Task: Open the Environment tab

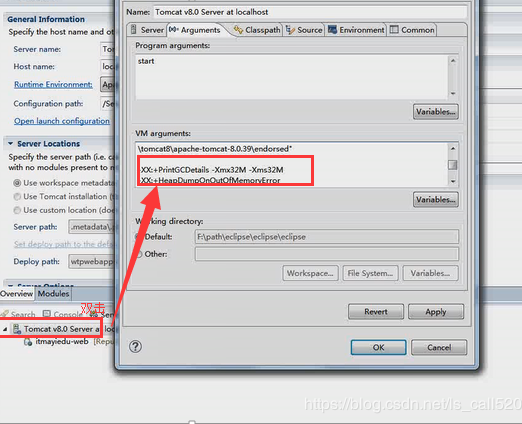Action: click(x=356, y=30)
